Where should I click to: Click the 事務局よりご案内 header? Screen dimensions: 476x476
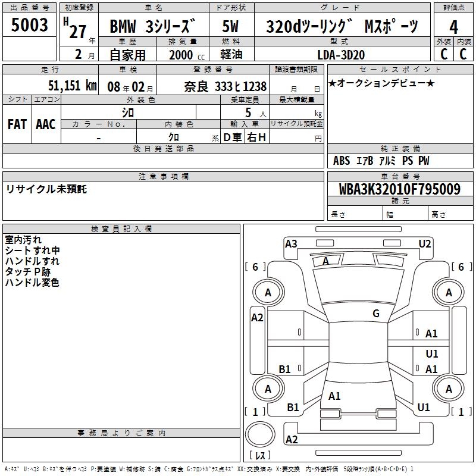121,433
